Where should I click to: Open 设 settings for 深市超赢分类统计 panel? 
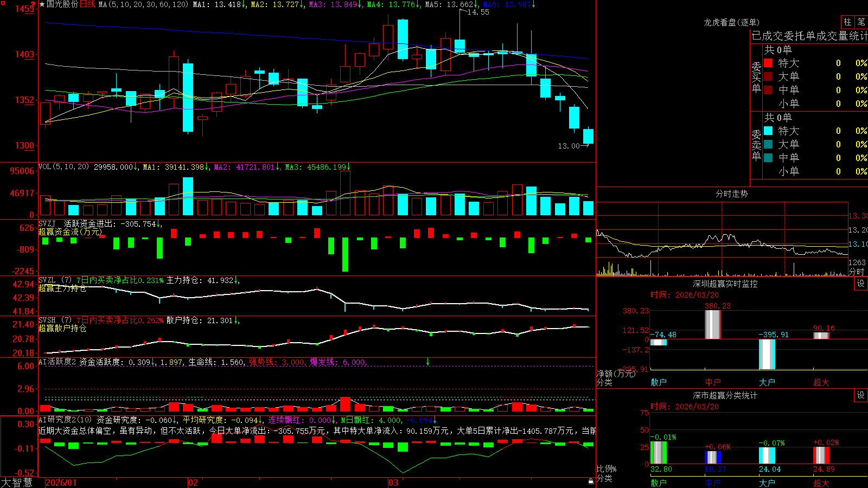[x=861, y=395]
